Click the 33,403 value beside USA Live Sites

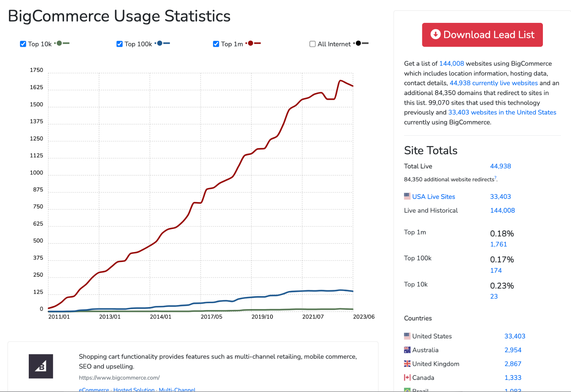click(x=500, y=197)
